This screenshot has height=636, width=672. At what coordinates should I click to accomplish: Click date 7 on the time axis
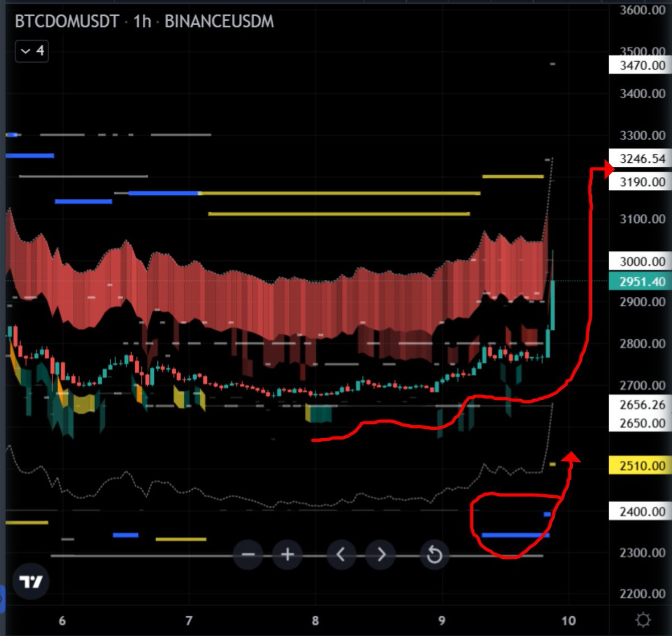(189, 620)
